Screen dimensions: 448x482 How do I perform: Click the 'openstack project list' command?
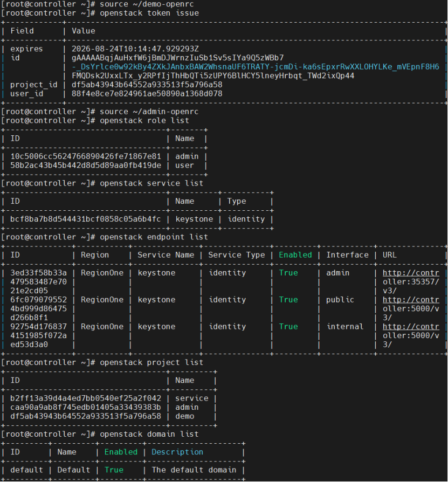[x=151, y=362]
